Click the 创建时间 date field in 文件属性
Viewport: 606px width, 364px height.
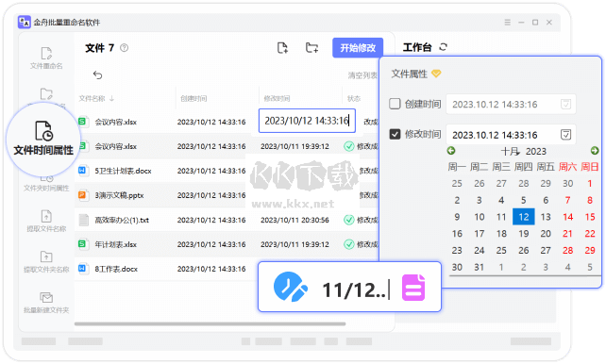point(511,105)
